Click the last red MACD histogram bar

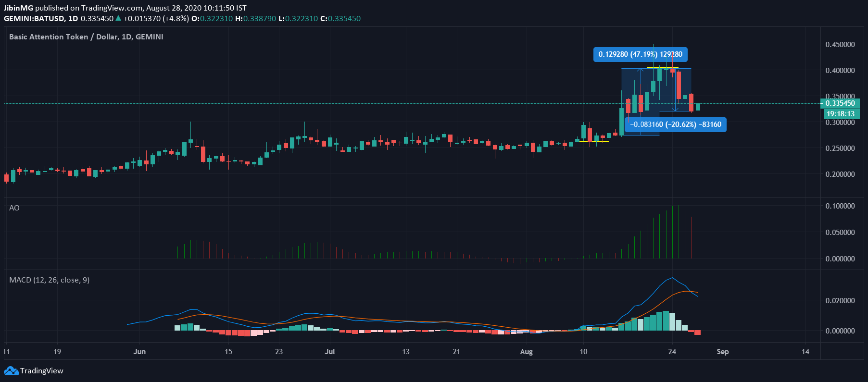pyautogui.click(x=698, y=333)
